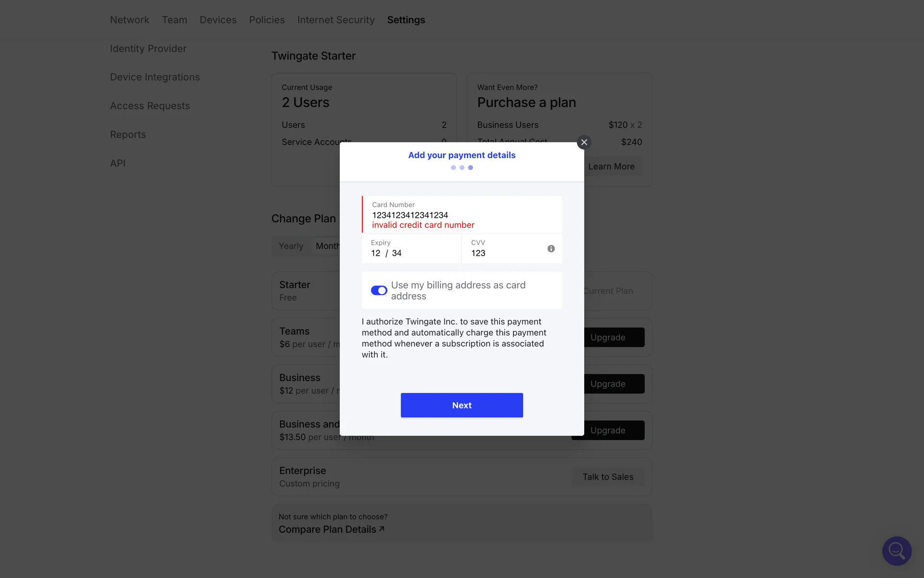Open Identity Provider settings
The image size is (924, 578).
pyautogui.click(x=148, y=49)
